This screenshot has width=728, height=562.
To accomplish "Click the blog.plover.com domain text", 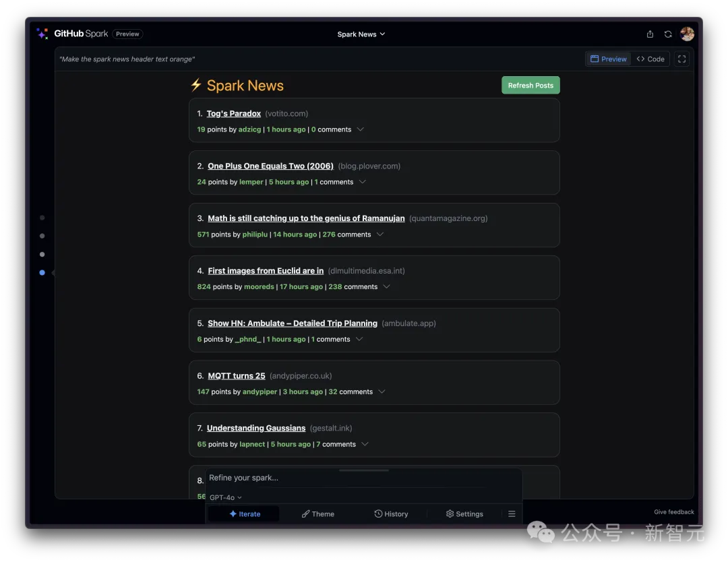I will pos(369,166).
